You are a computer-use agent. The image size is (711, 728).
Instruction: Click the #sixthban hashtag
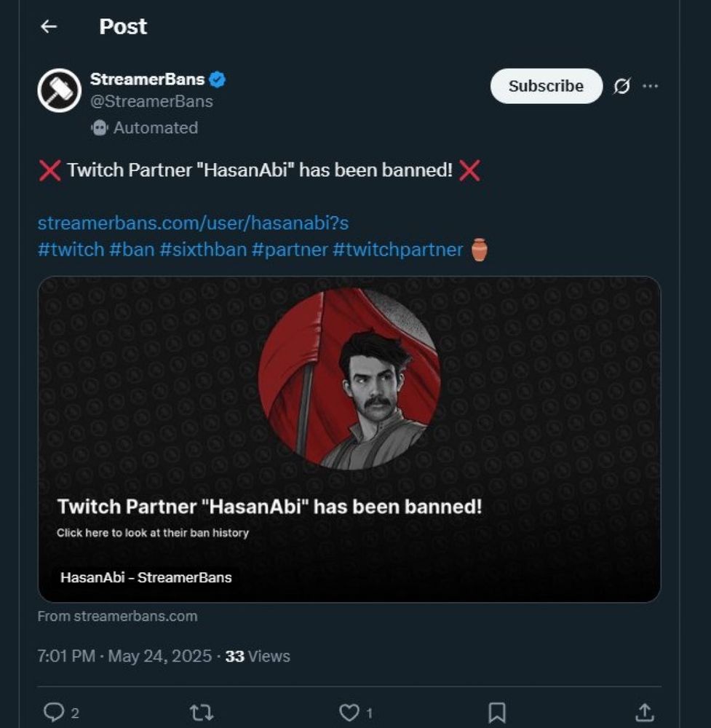(x=202, y=250)
